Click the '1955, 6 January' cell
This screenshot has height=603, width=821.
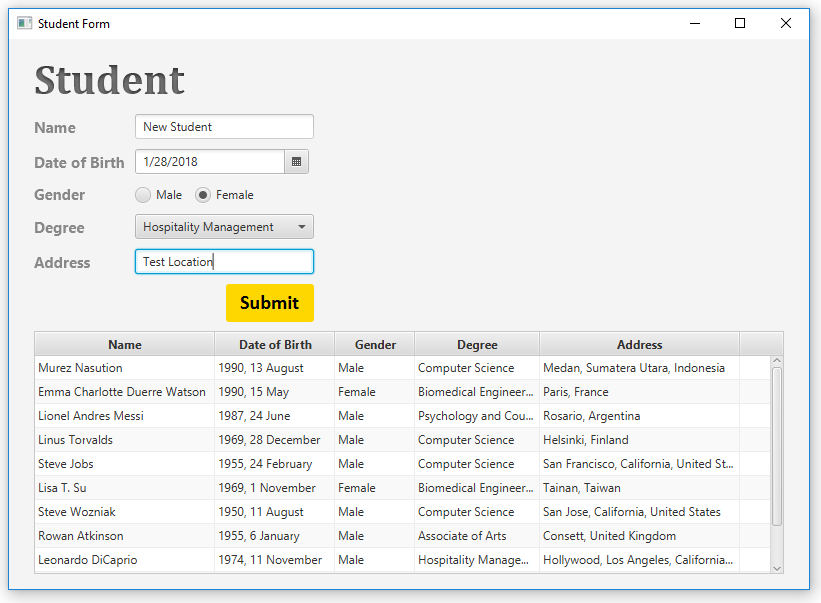click(x=274, y=536)
